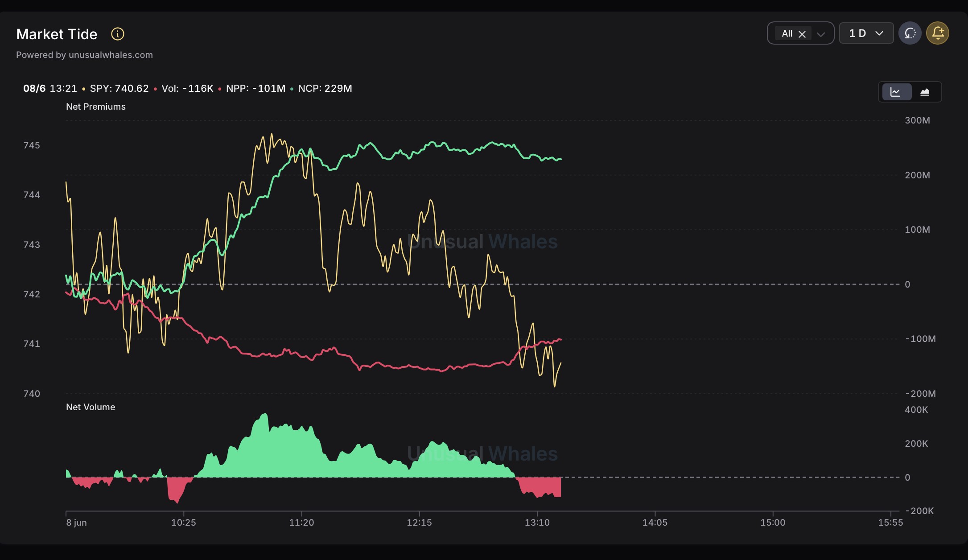
Task: Click the unusualwhales.com powered-by link
Action: [x=111, y=55]
